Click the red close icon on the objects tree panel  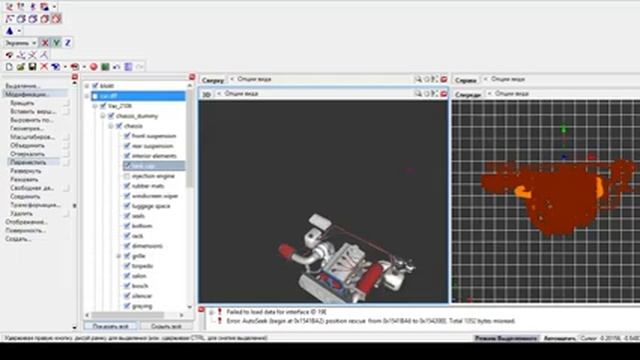[192, 77]
